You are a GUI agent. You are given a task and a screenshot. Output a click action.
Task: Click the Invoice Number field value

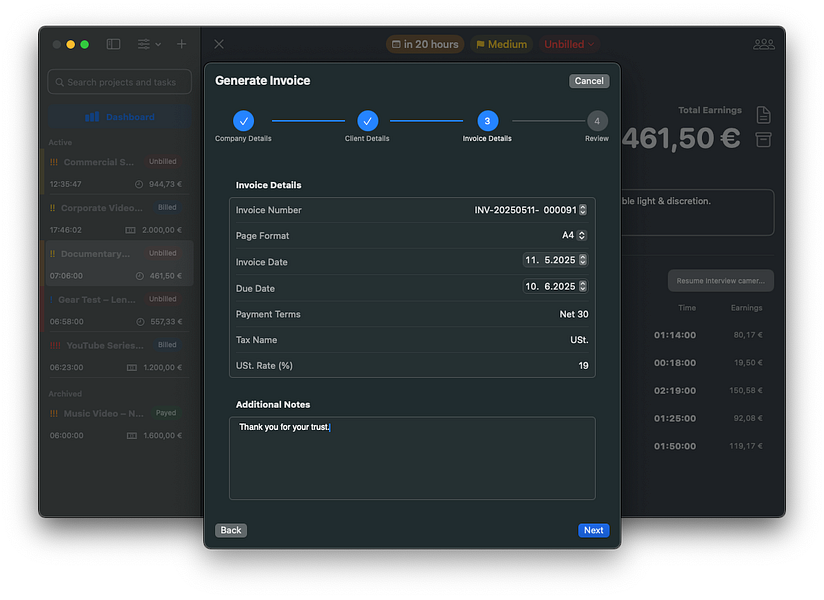526,210
